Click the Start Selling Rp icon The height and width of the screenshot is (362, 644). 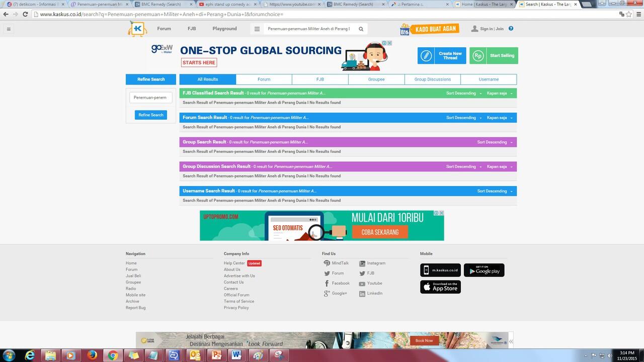pos(478,56)
